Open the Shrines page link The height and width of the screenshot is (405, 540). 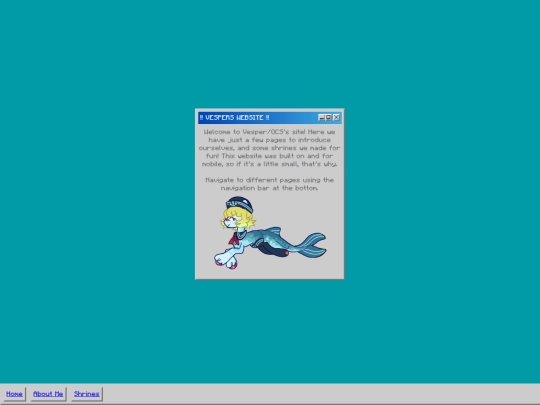click(86, 394)
